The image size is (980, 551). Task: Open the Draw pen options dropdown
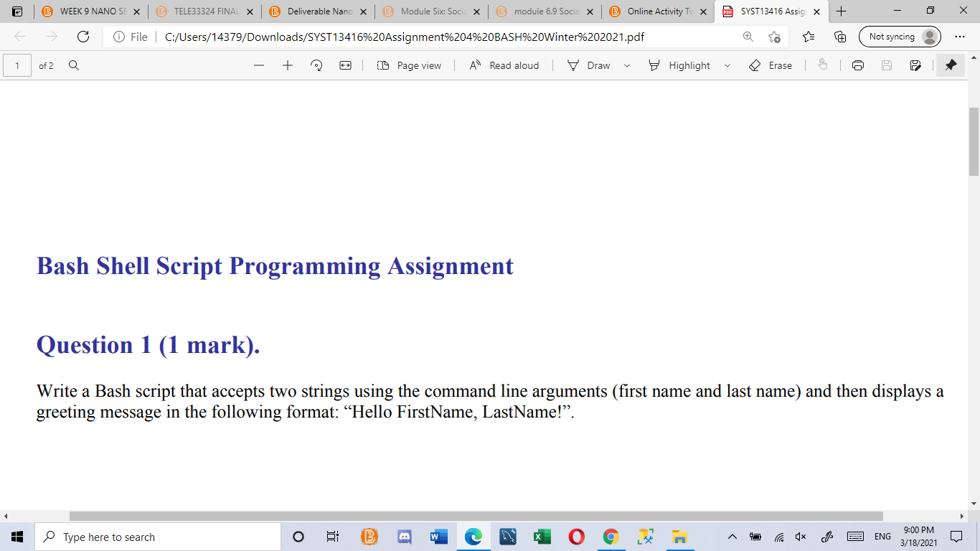tap(626, 65)
